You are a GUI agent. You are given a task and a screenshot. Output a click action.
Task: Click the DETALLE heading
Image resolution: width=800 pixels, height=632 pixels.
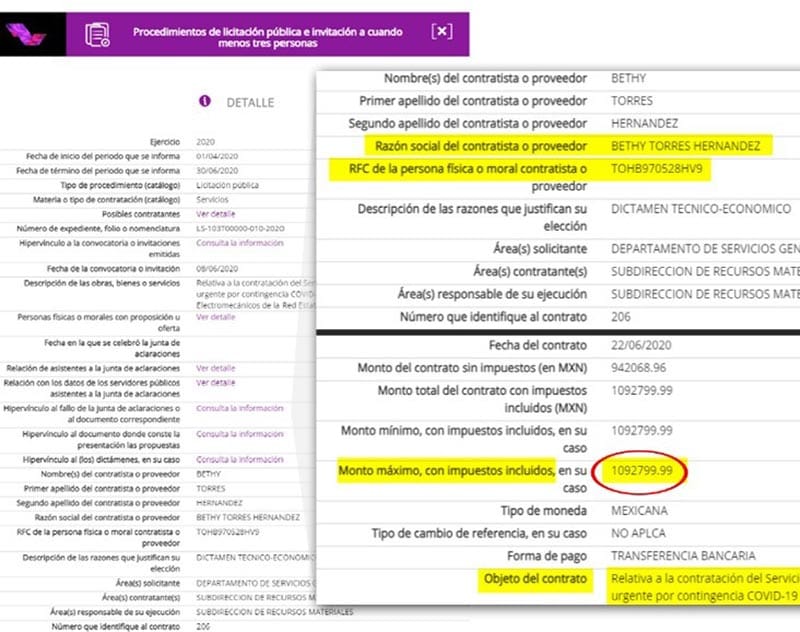click(250, 102)
